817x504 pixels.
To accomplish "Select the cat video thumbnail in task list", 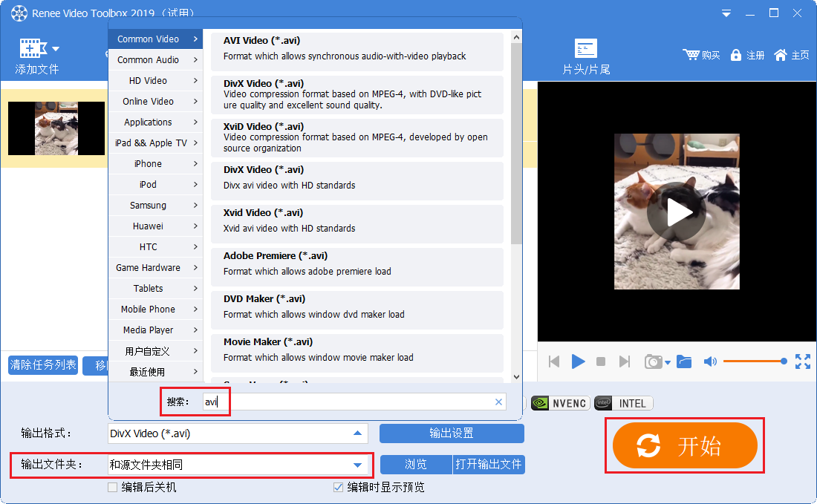I will click(56, 128).
